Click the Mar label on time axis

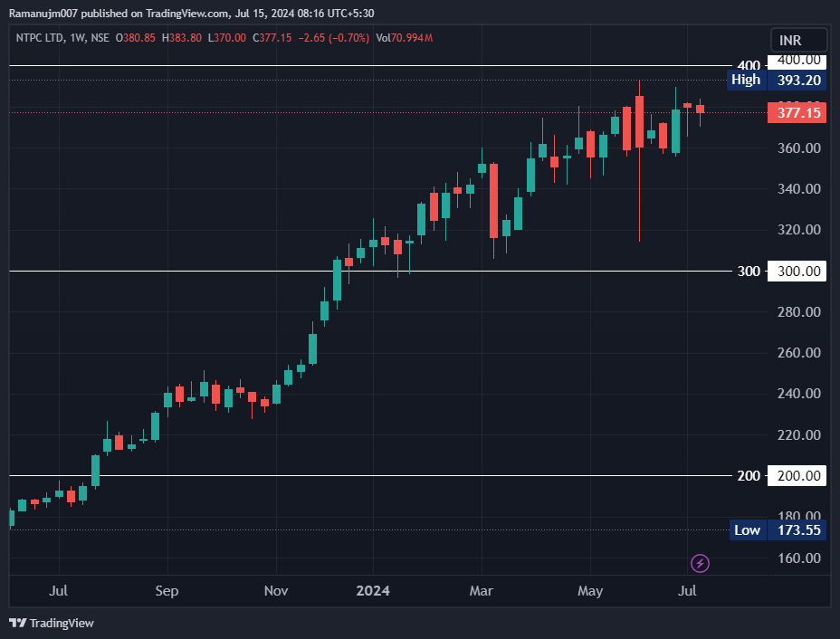(481, 591)
